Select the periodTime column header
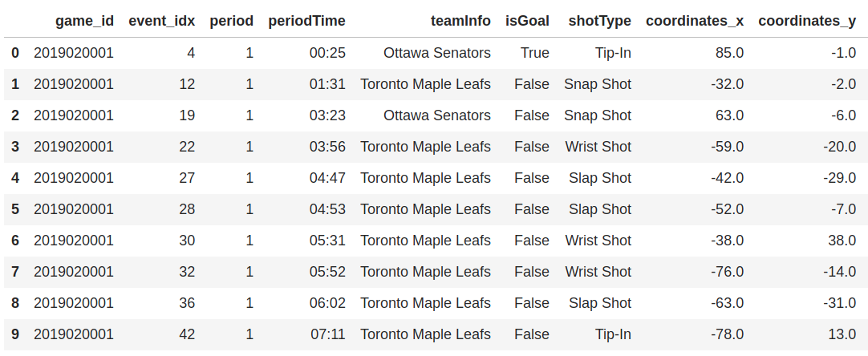Viewport: 868px width, 356px height. (x=306, y=21)
